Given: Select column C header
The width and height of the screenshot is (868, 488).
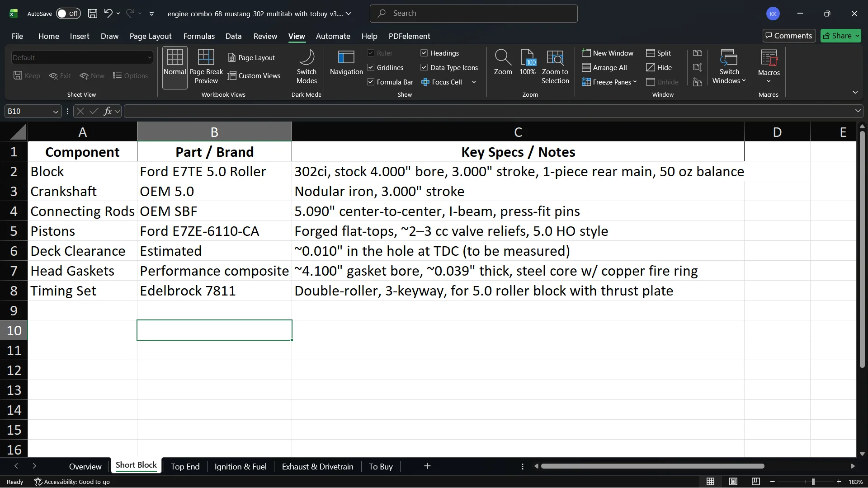Looking at the screenshot, I should pos(518,132).
